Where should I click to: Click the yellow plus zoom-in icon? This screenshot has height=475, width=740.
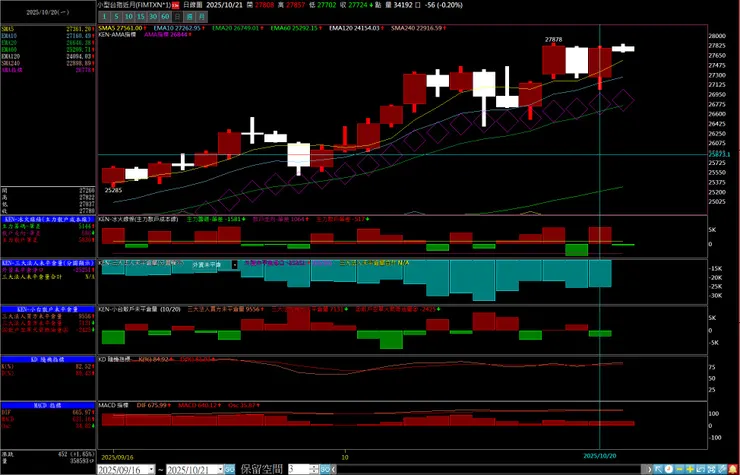(690, 469)
